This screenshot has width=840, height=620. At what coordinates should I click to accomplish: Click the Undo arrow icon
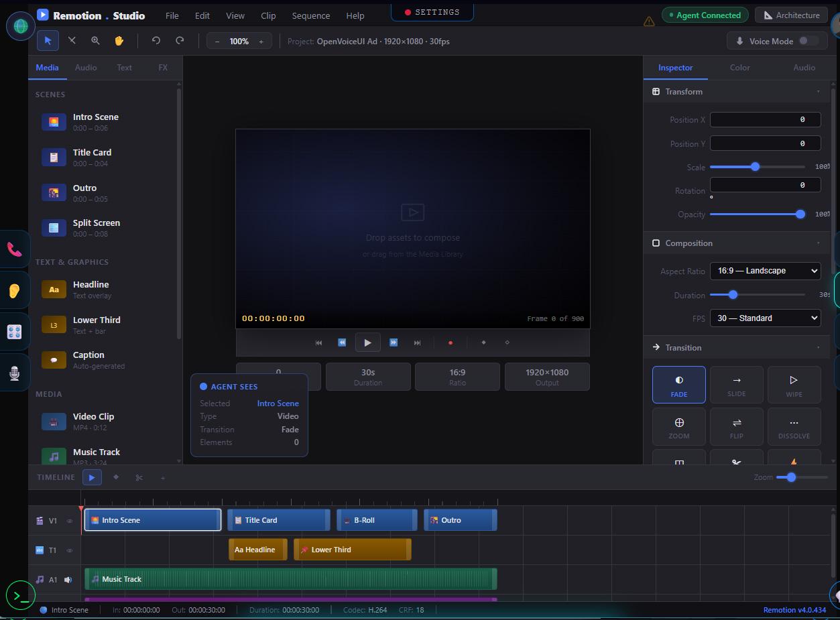(156, 40)
